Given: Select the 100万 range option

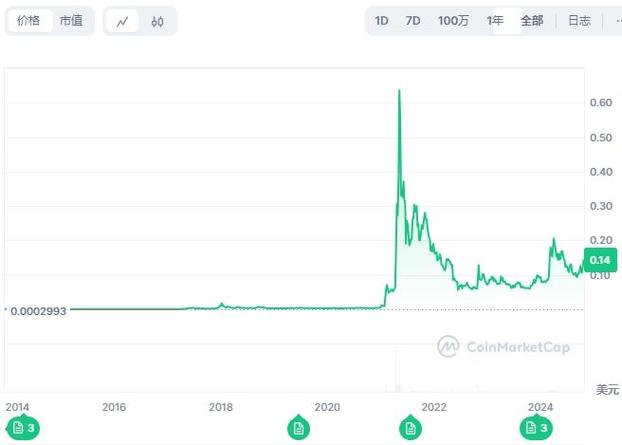Looking at the screenshot, I should click(453, 21).
